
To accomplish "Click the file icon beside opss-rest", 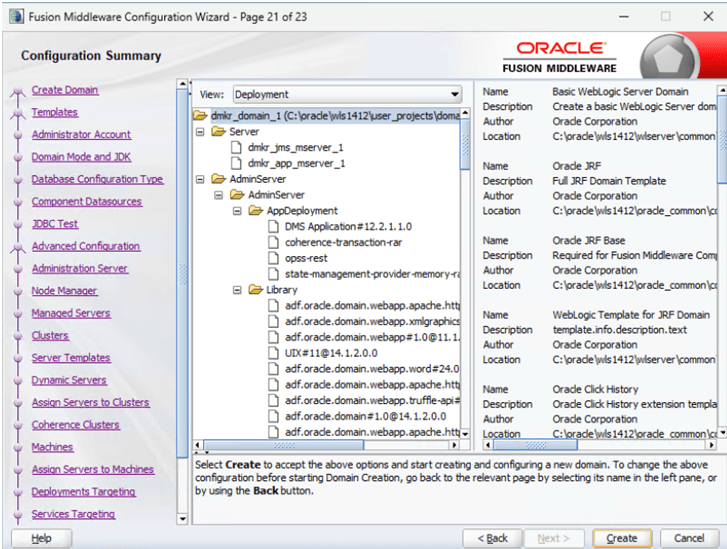I will point(274,258).
